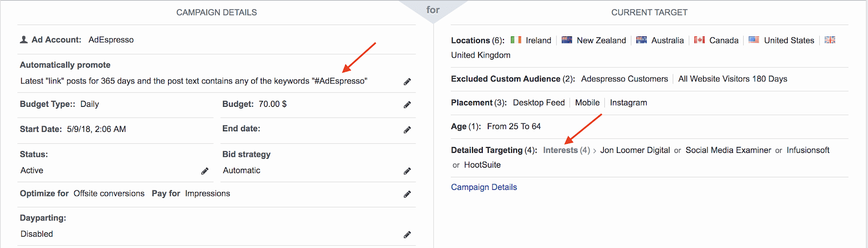Click the CURRENT TARGET heading
Screen dimensions: 868x248
(649, 12)
